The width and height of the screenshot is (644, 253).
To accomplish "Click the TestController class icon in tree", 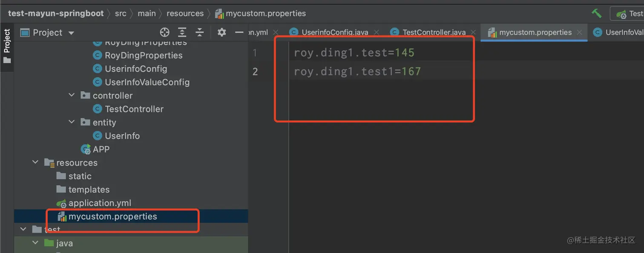I will [98, 109].
